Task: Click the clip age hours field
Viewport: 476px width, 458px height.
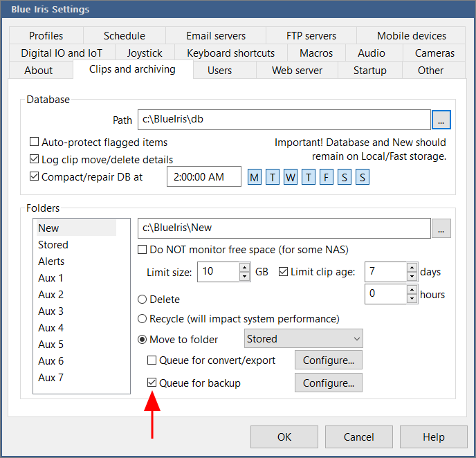Action: (385, 294)
